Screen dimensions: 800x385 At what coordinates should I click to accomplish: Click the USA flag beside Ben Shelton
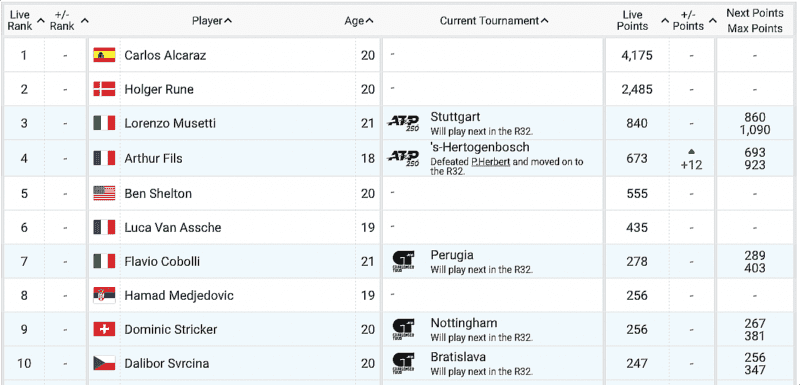coord(104,193)
